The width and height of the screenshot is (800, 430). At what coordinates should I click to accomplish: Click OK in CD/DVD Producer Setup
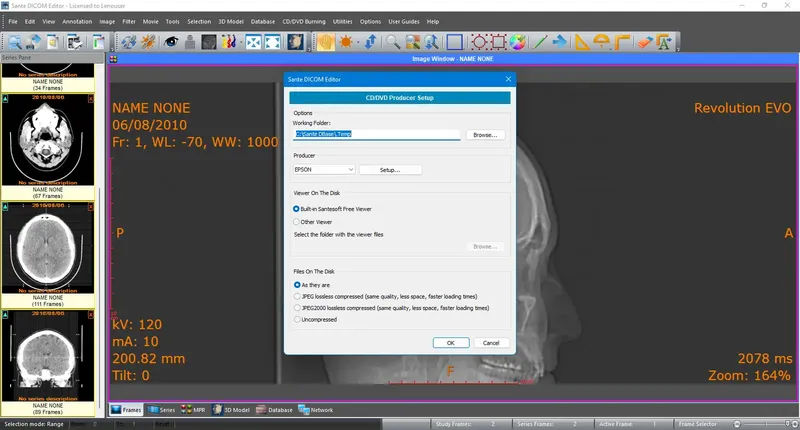[451, 343]
